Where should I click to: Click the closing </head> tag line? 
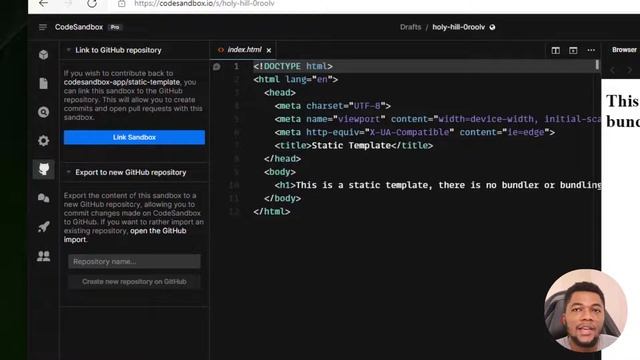click(x=282, y=158)
